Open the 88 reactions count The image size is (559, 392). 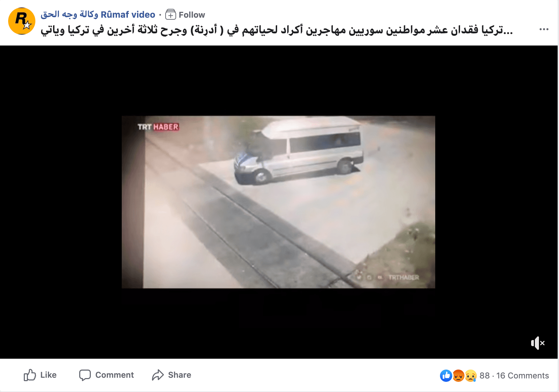pos(485,376)
